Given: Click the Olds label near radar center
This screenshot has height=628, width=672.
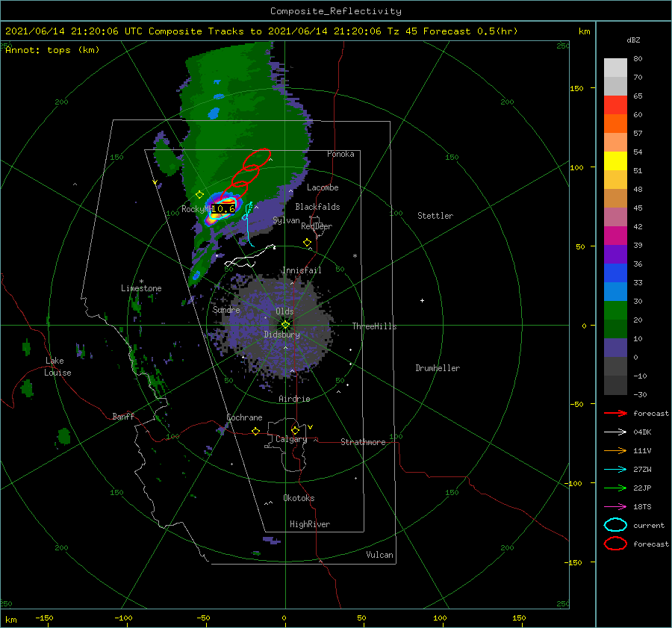Looking at the screenshot, I should 284,311.
